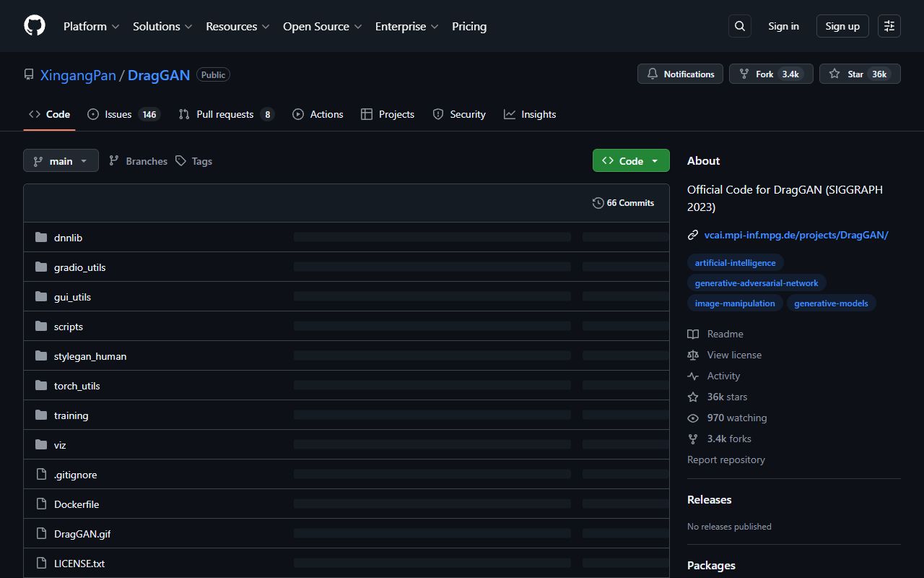The image size is (924, 578).
Task: View license using the scales icon
Action: [x=693, y=355]
